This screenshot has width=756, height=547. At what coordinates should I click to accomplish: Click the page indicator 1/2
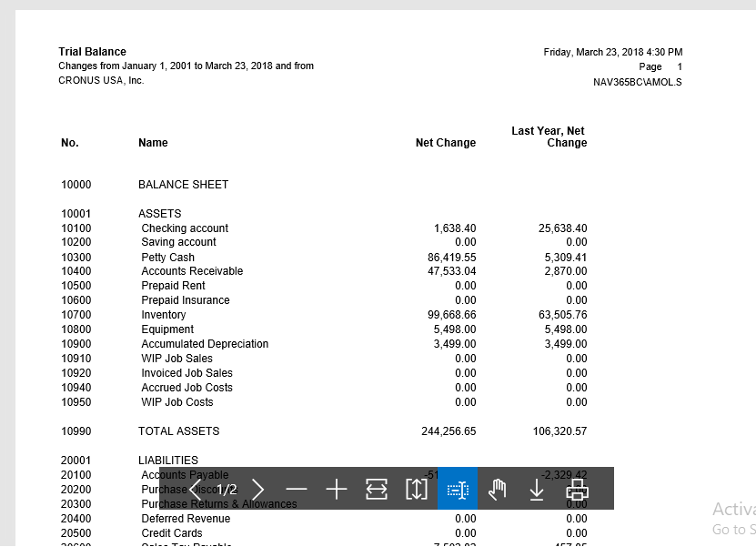pos(226,490)
